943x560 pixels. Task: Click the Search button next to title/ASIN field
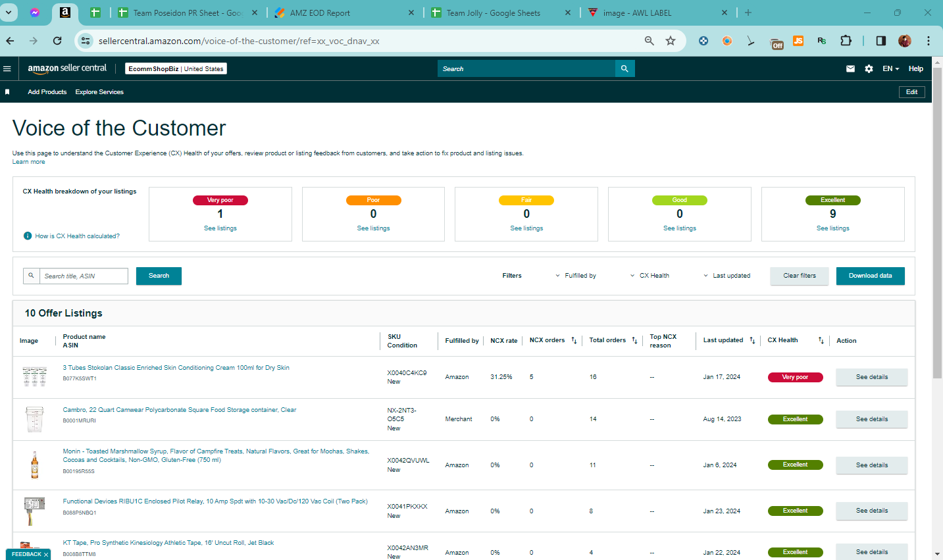tap(159, 276)
